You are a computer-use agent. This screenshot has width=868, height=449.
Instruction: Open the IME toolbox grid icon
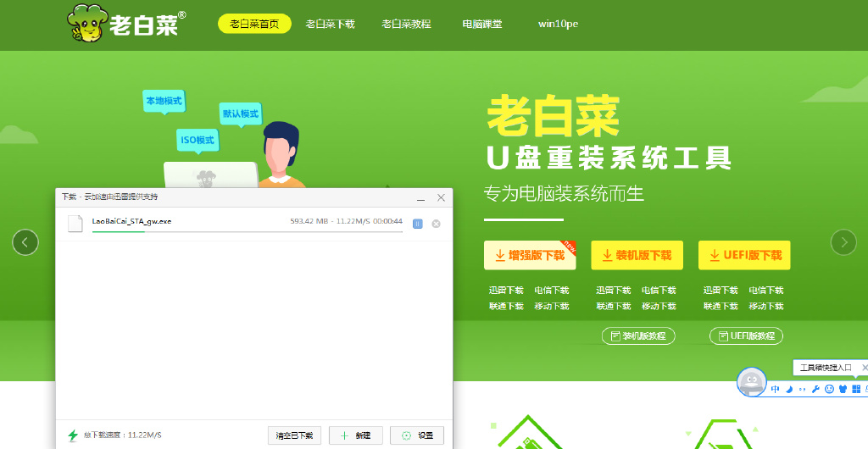(856, 390)
